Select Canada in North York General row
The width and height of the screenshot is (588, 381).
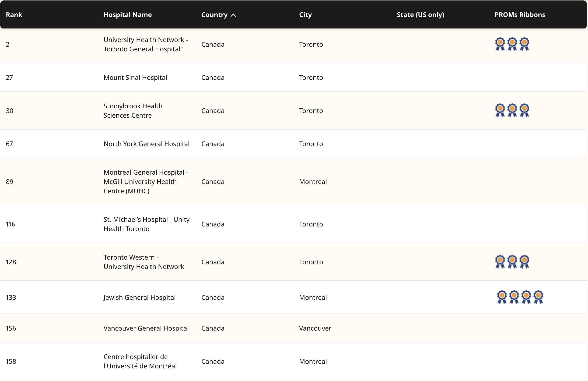(x=213, y=144)
